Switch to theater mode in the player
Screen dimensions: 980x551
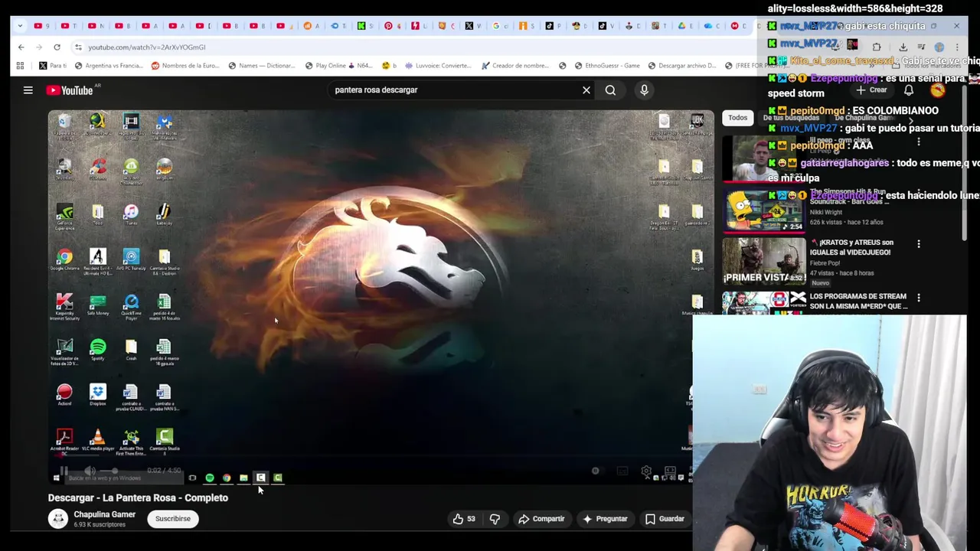tap(670, 471)
